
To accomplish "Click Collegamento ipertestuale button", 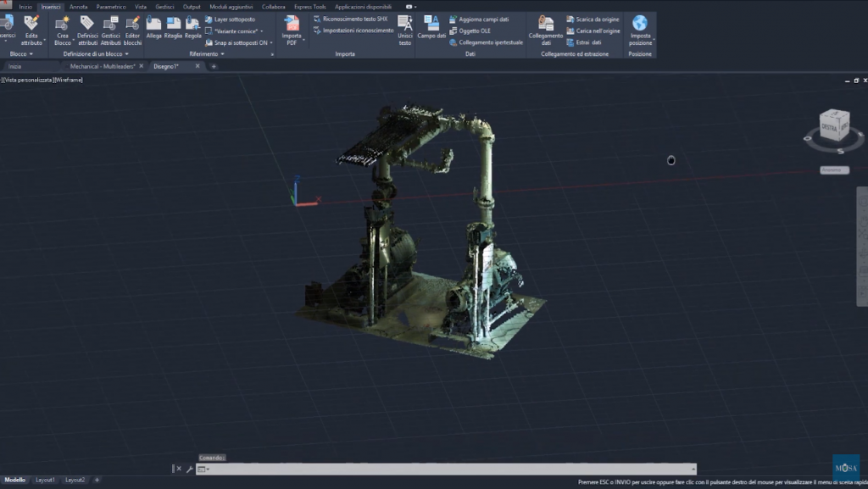I will click(x=490, y=42).
